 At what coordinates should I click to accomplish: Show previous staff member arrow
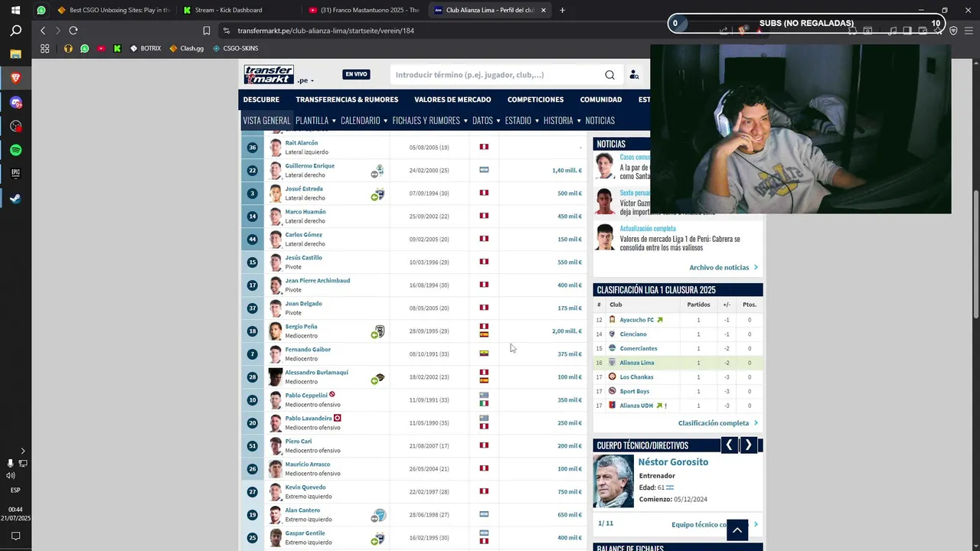pos(729,445)
